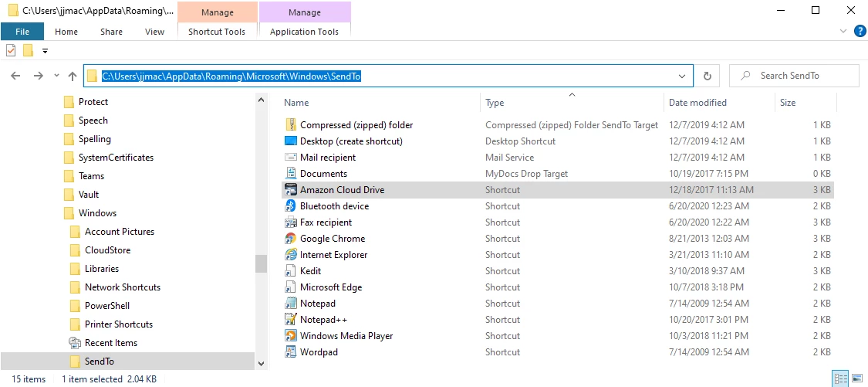
Task: Click the Search SendTo field
Action: (x=794, y=76)
